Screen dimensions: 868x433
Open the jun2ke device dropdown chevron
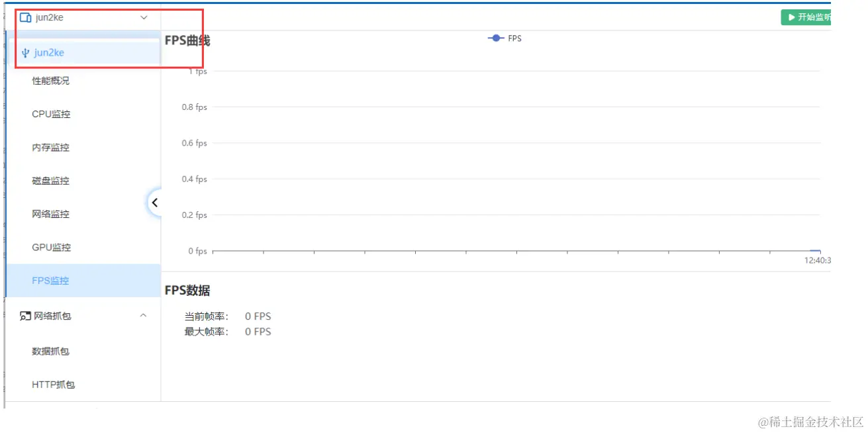144,18
